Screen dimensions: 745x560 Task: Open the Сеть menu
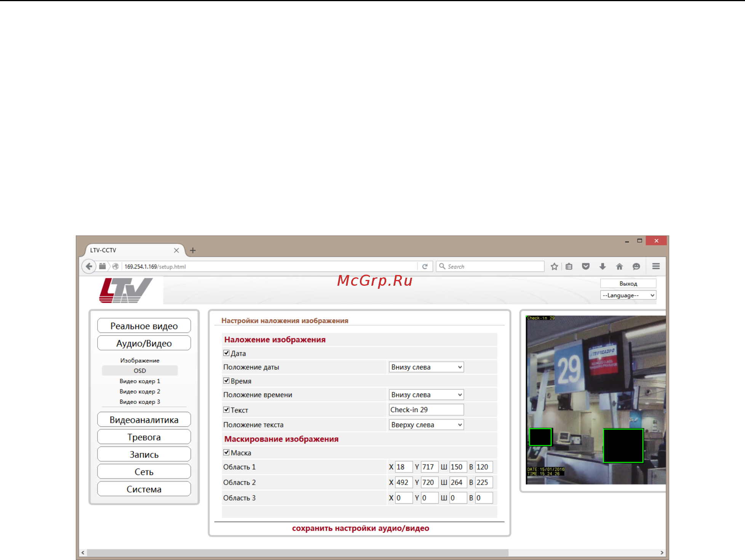[x=144, y=472]
